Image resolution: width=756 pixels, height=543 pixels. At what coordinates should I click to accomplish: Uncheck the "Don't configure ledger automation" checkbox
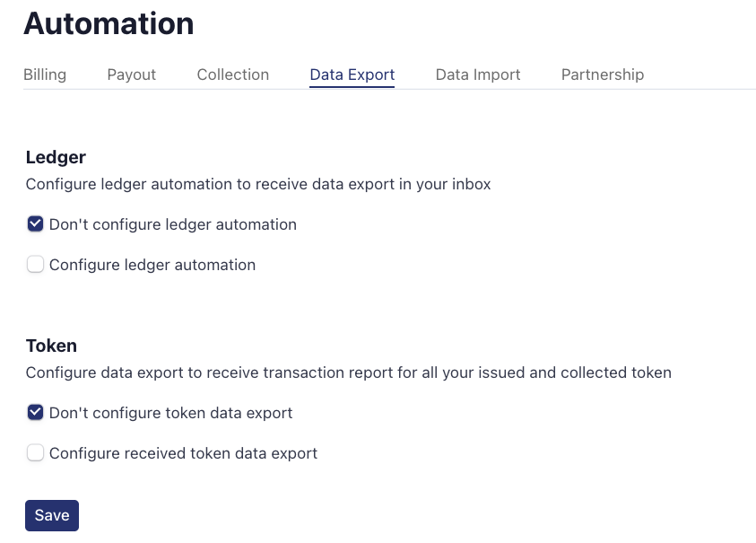(x=35, y=224)
